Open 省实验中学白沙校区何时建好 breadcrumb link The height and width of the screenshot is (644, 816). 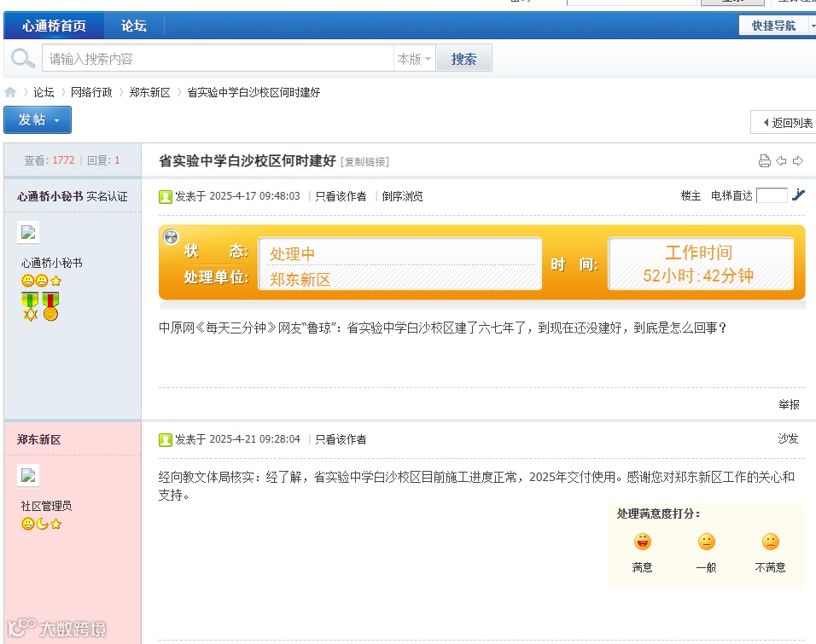254,93
